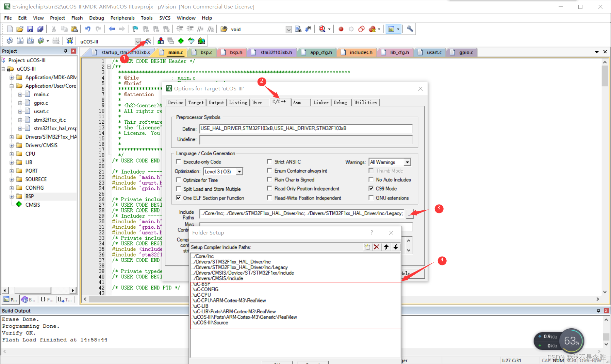Collapse the Application/User/Core folder in project tree
611x364 pixels.
pos(12,86)
